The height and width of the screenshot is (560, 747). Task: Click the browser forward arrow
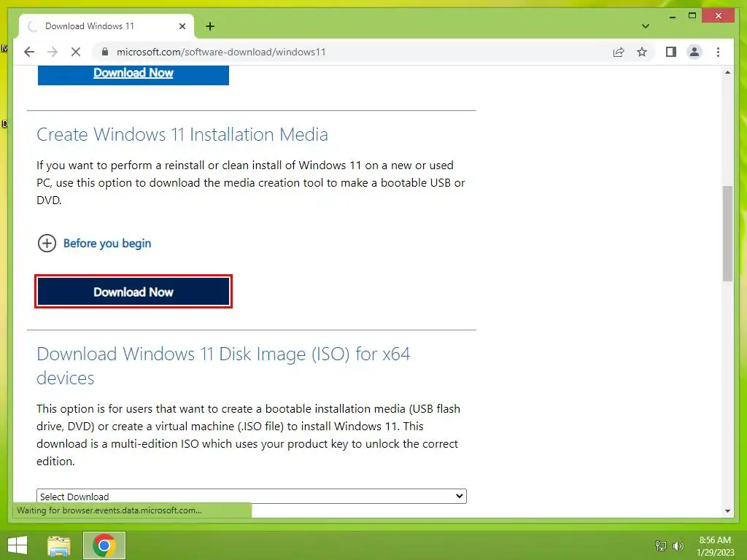click(53, 52)
